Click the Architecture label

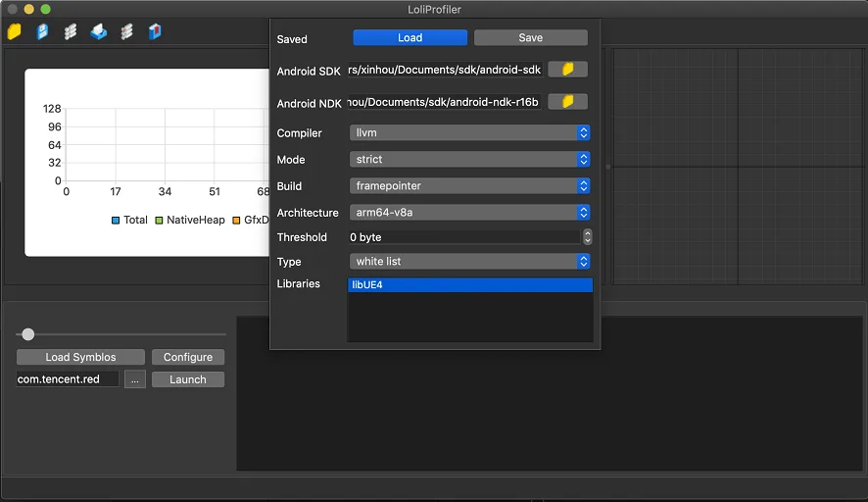click(308, 213)
